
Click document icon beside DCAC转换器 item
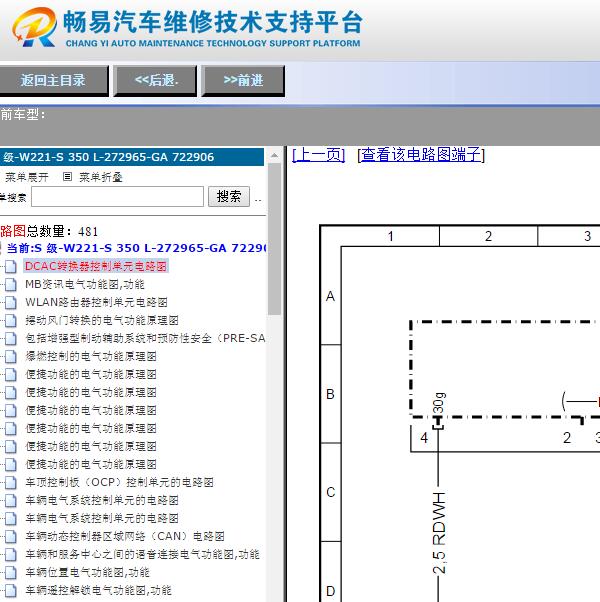tap(11, 266)
